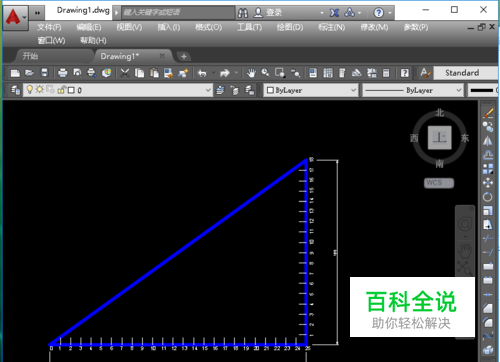Select the Erase tool in right toolbar
The height and width of the screenshot is (362, 500).
[488, 113]
